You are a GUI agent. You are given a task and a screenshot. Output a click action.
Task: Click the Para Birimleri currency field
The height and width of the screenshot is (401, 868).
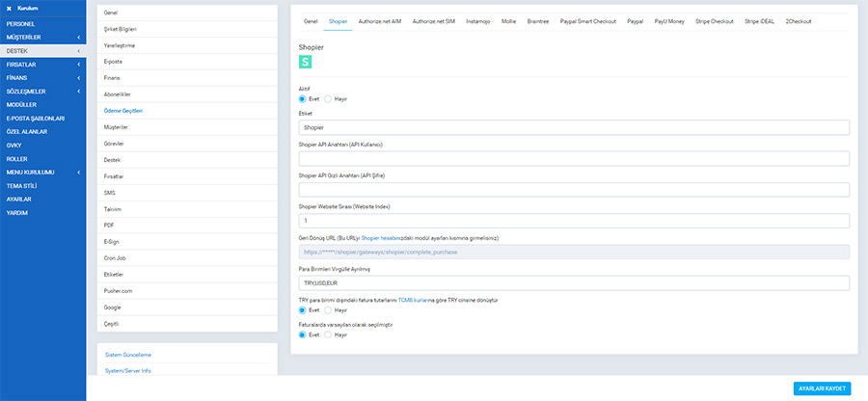574,283
